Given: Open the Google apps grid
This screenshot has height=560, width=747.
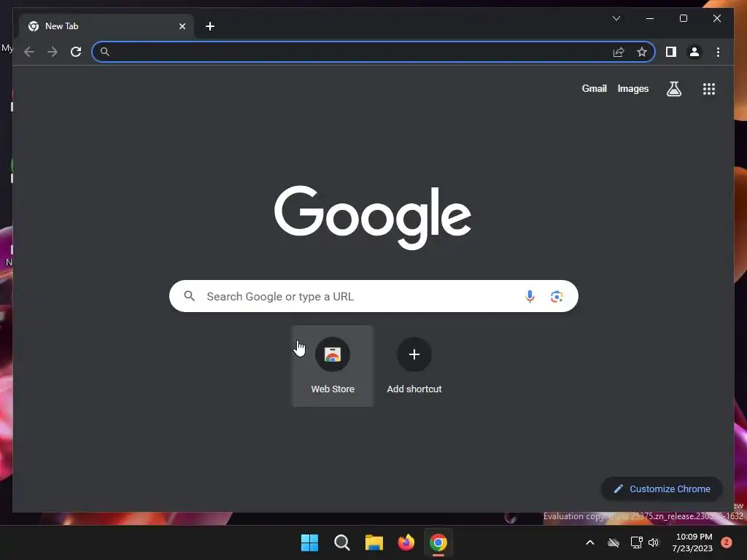Looking at the screenshot, I should coord(709,88).
